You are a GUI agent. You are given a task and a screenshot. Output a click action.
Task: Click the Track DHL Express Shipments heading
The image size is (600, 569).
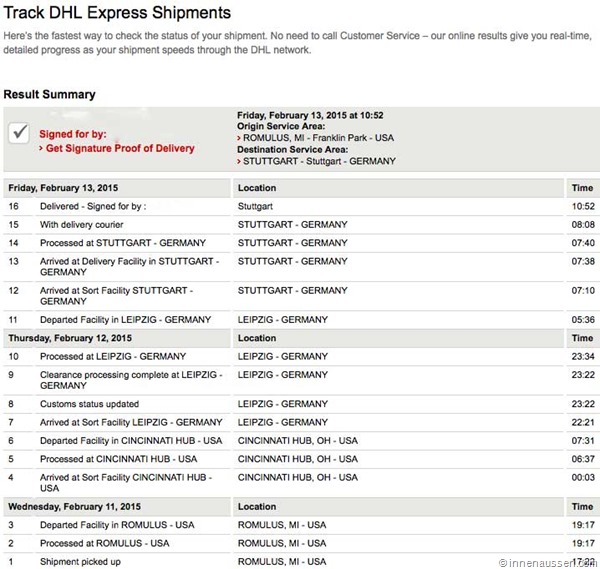coord(117,13)
